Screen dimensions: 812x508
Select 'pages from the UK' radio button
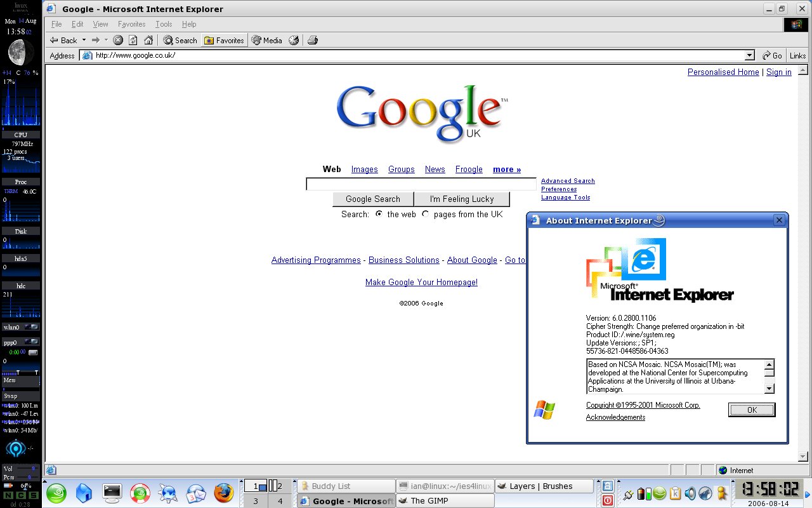click(426, 214)
